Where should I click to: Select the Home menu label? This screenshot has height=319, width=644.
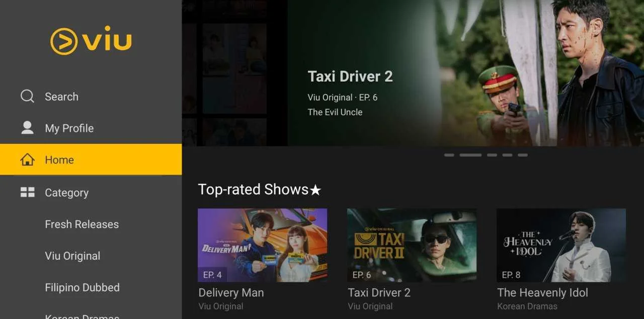pos(59,160)
